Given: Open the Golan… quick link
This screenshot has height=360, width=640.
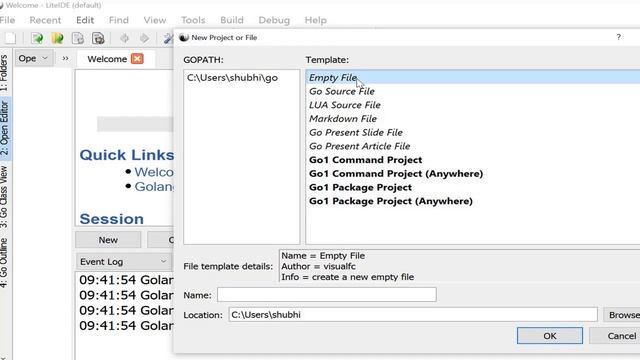Looking at the screenshot, I should pyautogui.click(x=154, y=187).
